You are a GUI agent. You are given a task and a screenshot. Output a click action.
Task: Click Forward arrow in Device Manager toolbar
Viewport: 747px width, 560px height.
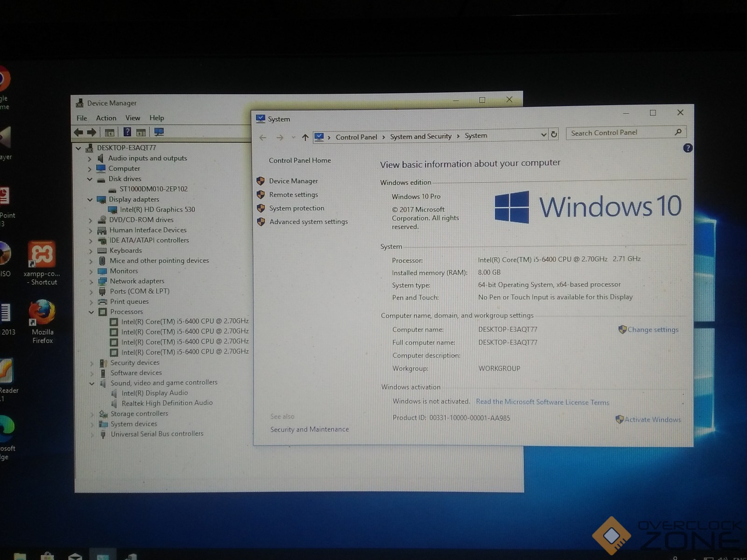92,132
